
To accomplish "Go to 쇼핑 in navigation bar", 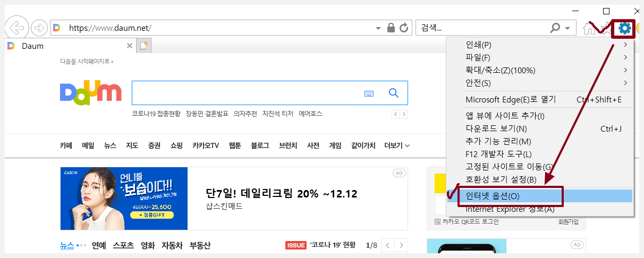I will click(x=176, y=145).
